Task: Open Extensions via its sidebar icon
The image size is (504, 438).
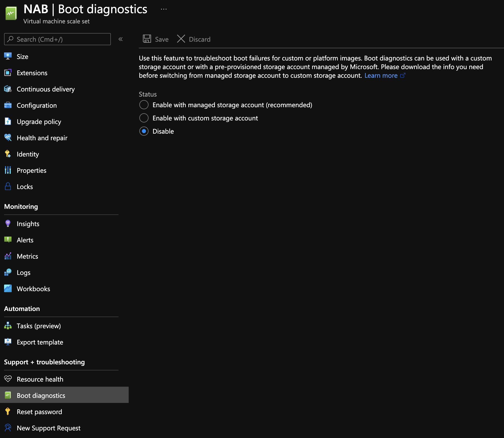Action: (8, 73)
